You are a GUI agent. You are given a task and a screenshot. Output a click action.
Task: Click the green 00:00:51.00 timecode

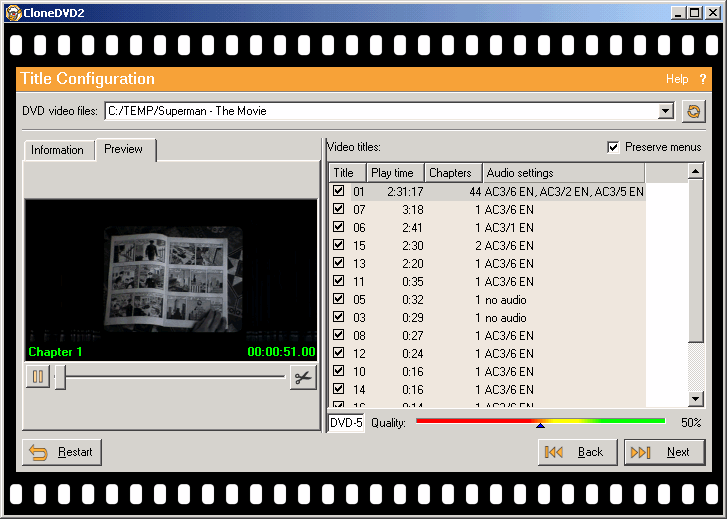281,352
